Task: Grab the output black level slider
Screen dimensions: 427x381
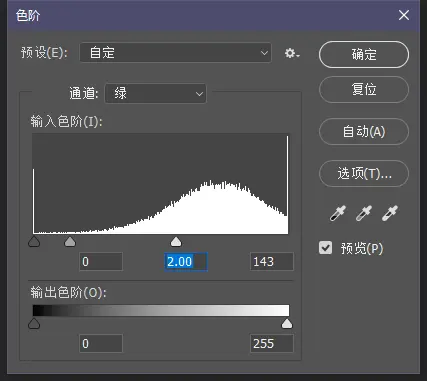Action: [x=34, y=323]
